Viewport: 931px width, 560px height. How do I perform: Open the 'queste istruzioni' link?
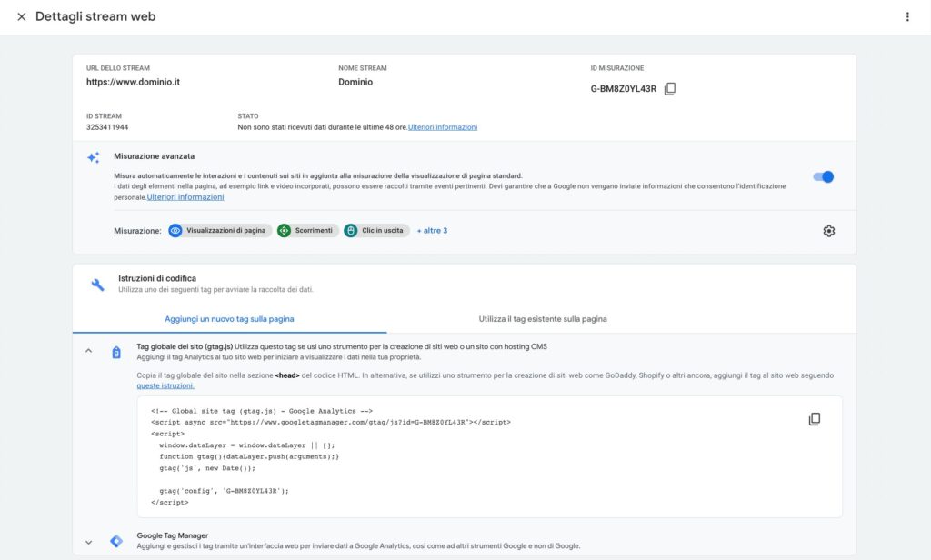(165, 386)
